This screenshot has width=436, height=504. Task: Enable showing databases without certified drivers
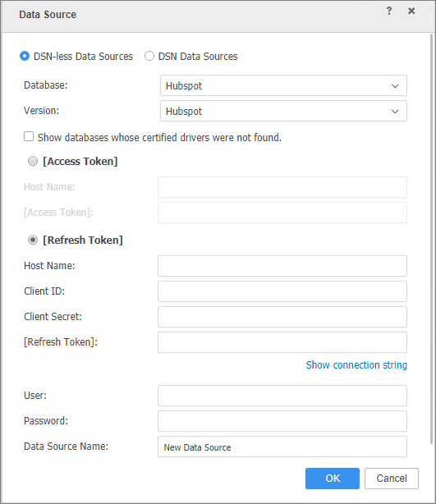pyautogui.click(x=29, y=136)
